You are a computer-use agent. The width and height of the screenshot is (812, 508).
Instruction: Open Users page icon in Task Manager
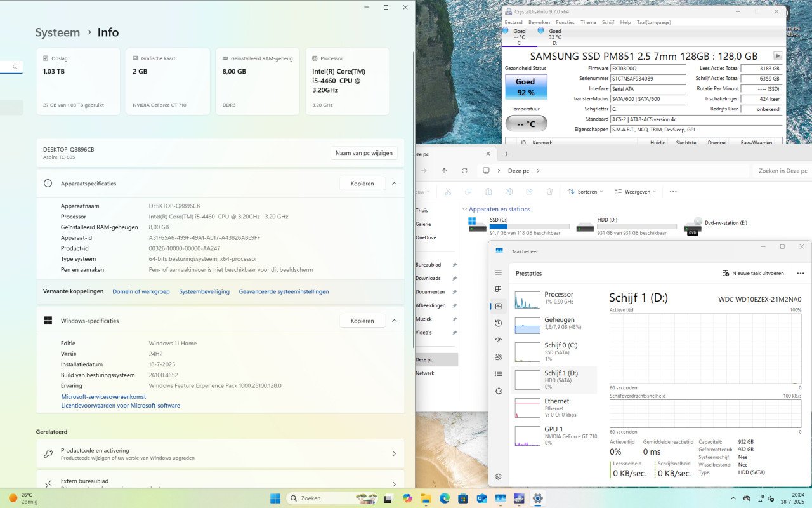[x=499, y=357]
